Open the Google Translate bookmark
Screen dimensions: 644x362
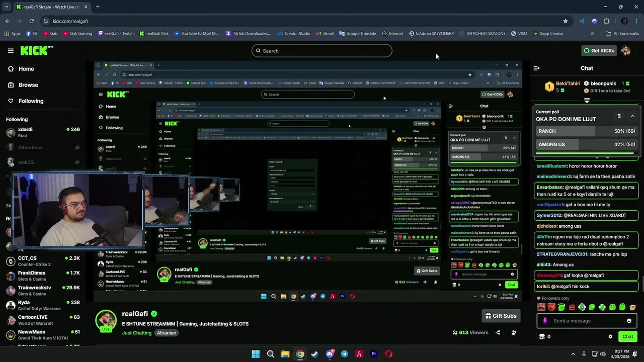point(357,34)
